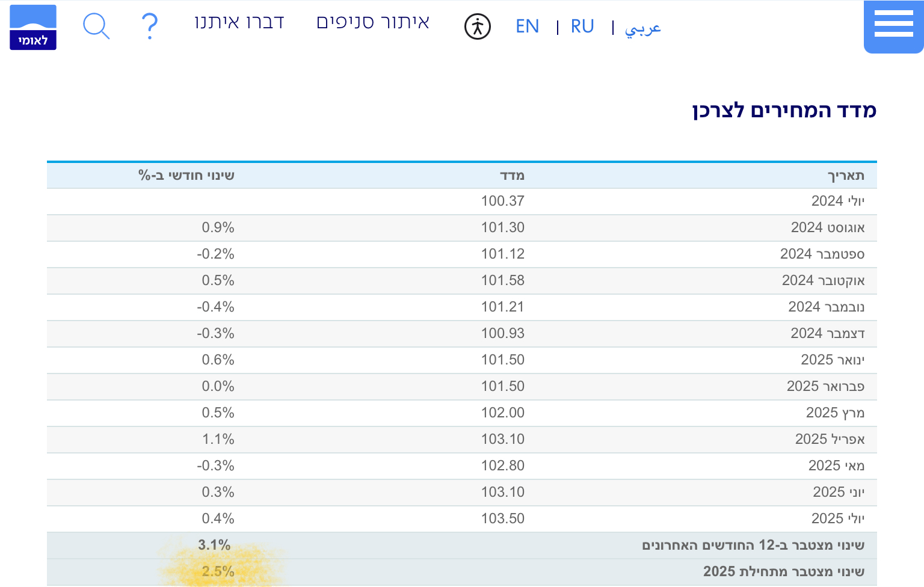The height and width of the screenshot is (587, 924).
Task: Select the 0.4% monthly change cell
Action: click(x=218, y=518)
